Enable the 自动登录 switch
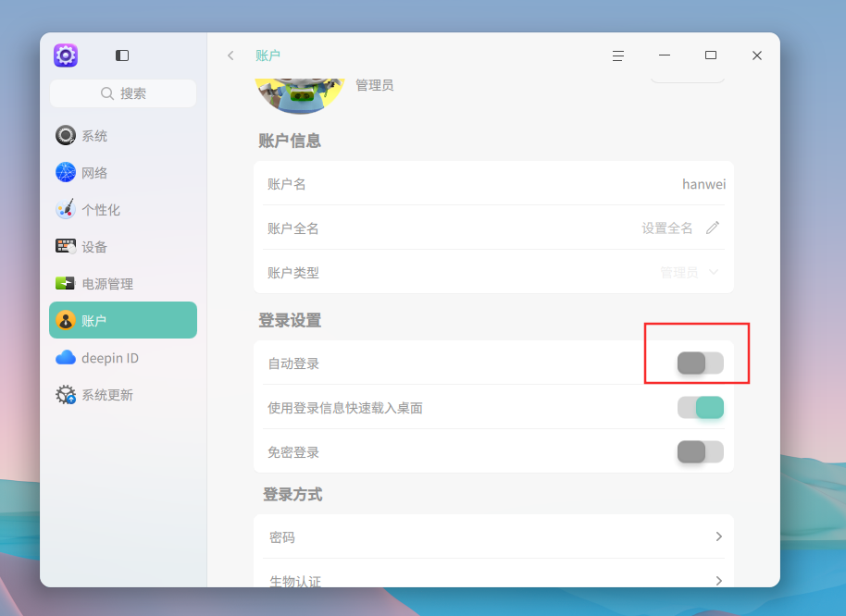This screenshot has height=616, width=846. [701, 363]
